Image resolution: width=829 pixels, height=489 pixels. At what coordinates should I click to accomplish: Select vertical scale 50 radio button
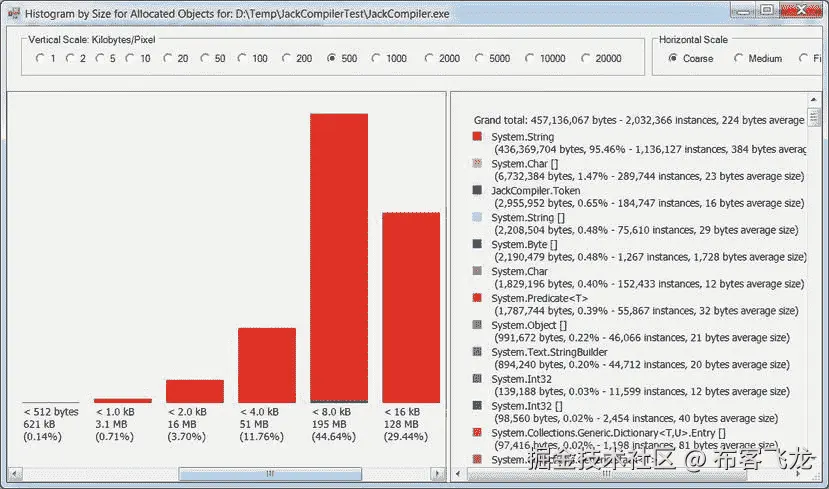(x=205, y=58)
